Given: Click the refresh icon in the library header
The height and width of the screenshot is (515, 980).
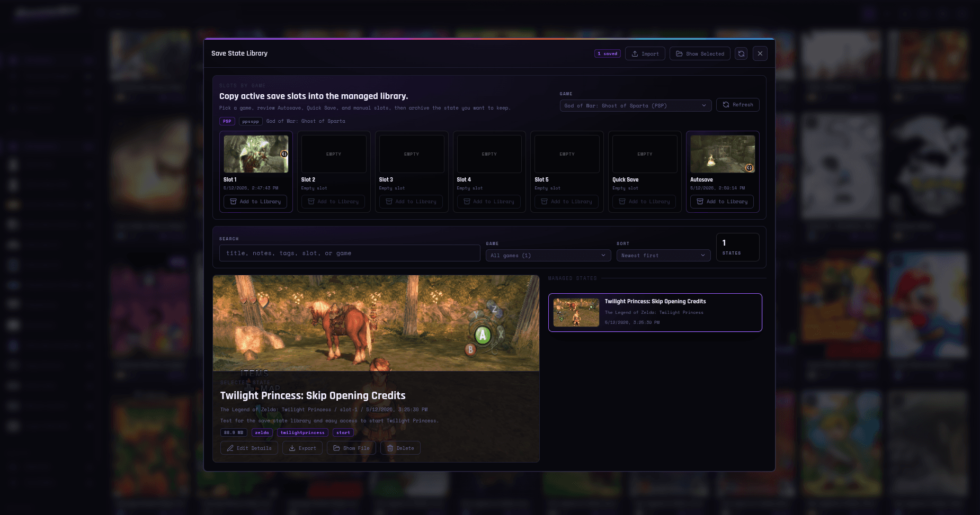Looking at the screenshot, I should (x=741, y=53).
